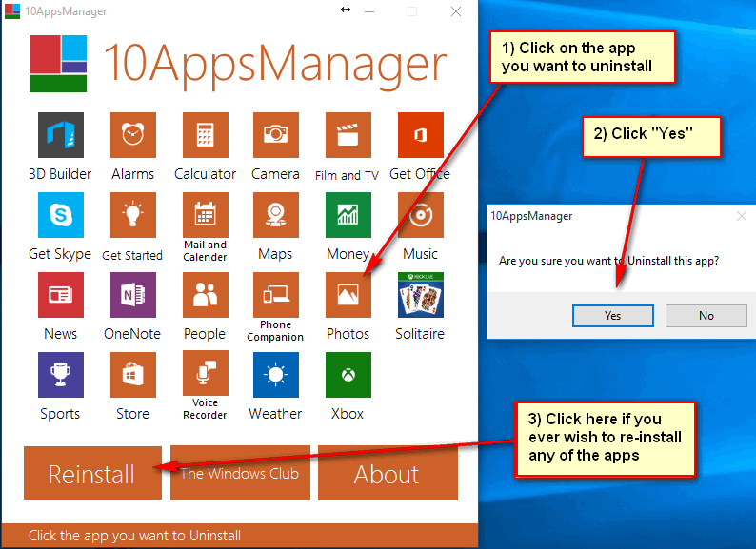Screen dimensions: 756x549
Task: Select the Alarms app icon
Action: pyautogui.click(x=133, y=135)
